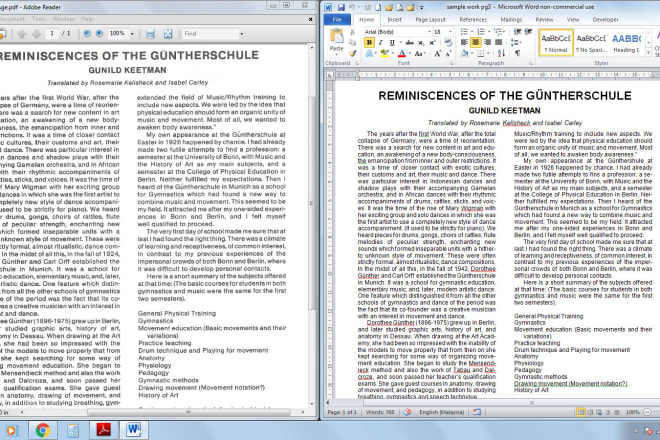The height and width of the screenshot is (440, 660).
Task: Open the zoom percentage dropdown in Reader
Action: tap(132, 34)
